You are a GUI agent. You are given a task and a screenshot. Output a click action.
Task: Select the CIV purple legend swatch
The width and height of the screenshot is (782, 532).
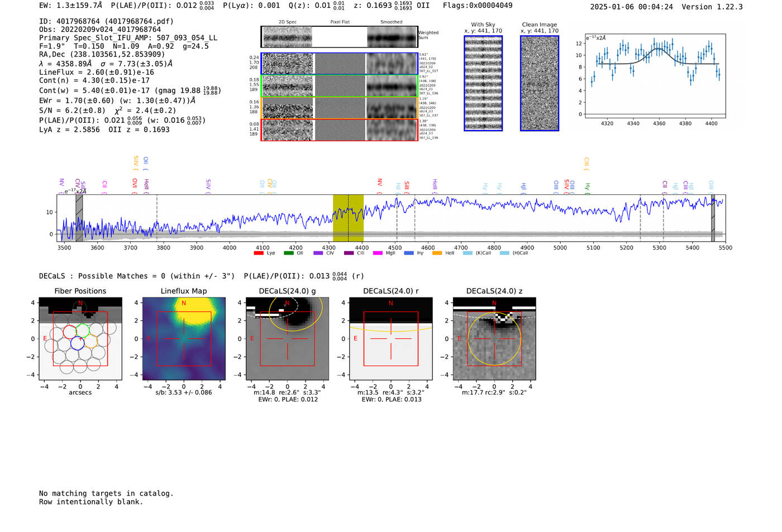click(x=318, y=253)
